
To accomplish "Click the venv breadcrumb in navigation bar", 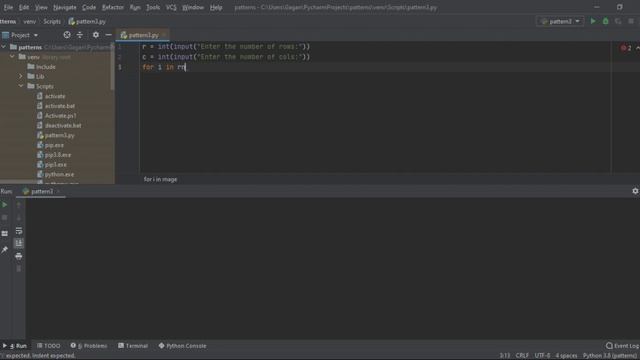I will point(29,21).
